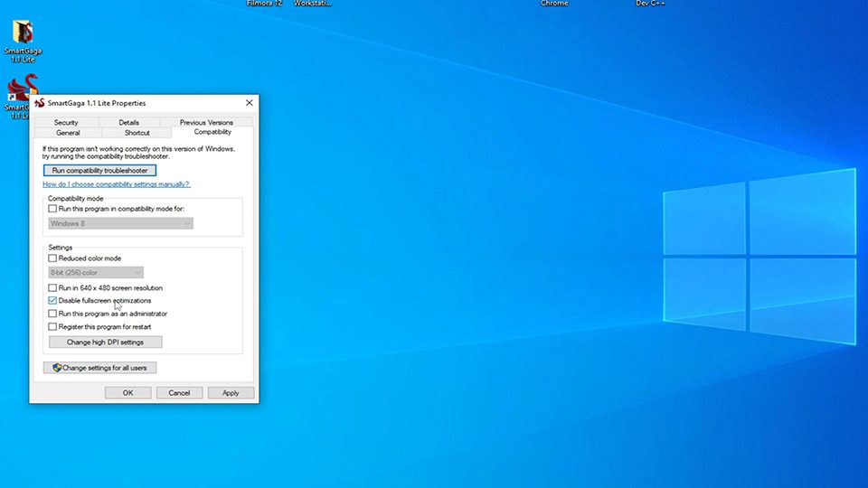
Task: Click the Cancel button
Action: click(x=179, y=393)
